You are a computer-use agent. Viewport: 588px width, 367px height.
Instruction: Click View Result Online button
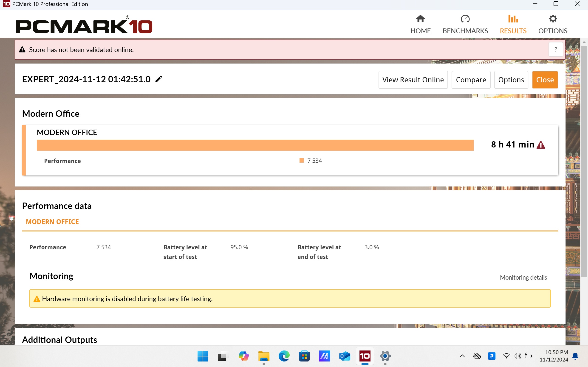pos(413,80)
